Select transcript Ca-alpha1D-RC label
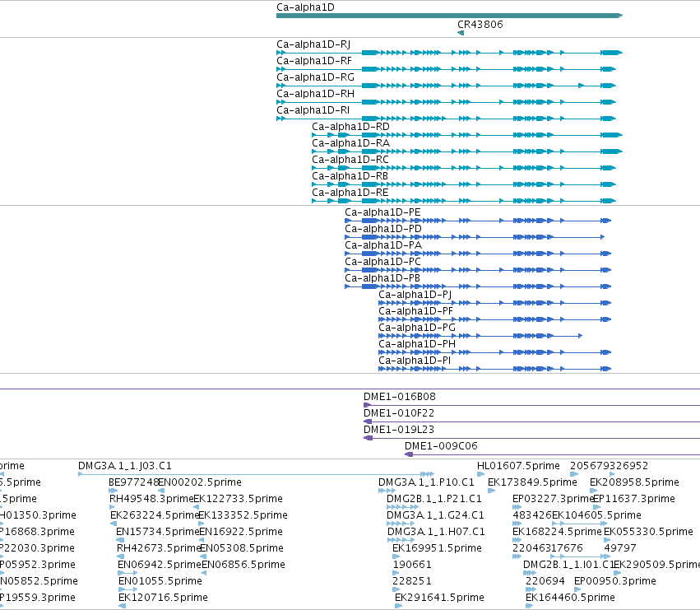 [350, 160]
